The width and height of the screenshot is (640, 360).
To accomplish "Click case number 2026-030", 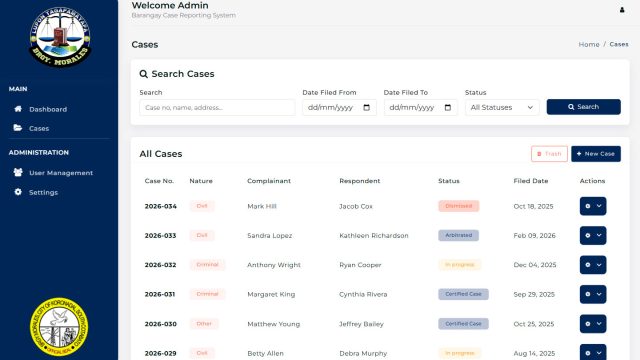I will click(x=160, y=324).
